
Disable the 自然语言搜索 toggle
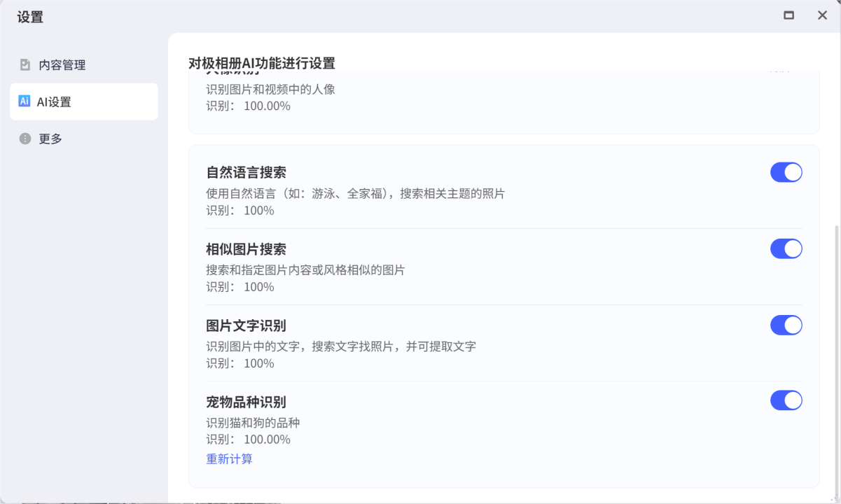click(x=786, y=172)
